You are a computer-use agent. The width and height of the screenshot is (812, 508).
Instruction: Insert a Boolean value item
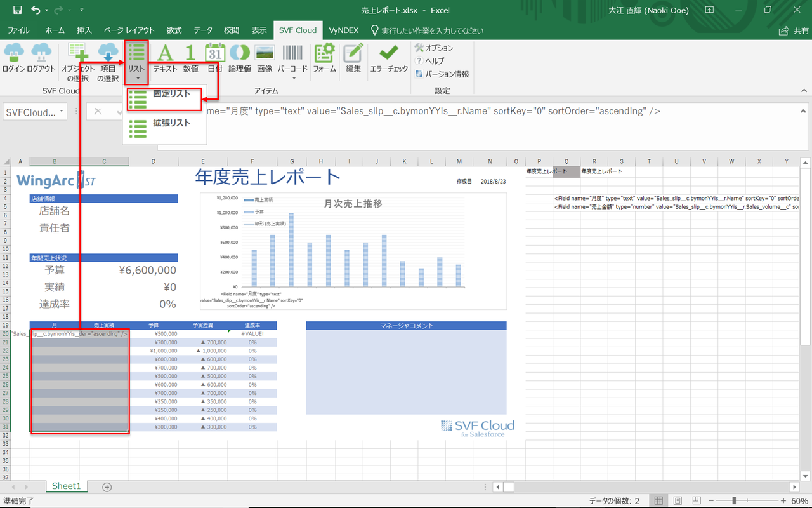[x=239, y=58]
